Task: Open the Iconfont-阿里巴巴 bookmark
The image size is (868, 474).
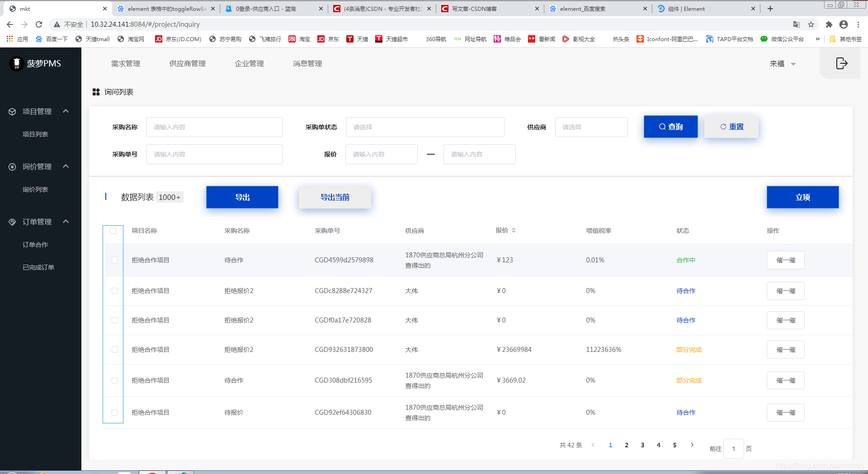Action: pos(667,39)
